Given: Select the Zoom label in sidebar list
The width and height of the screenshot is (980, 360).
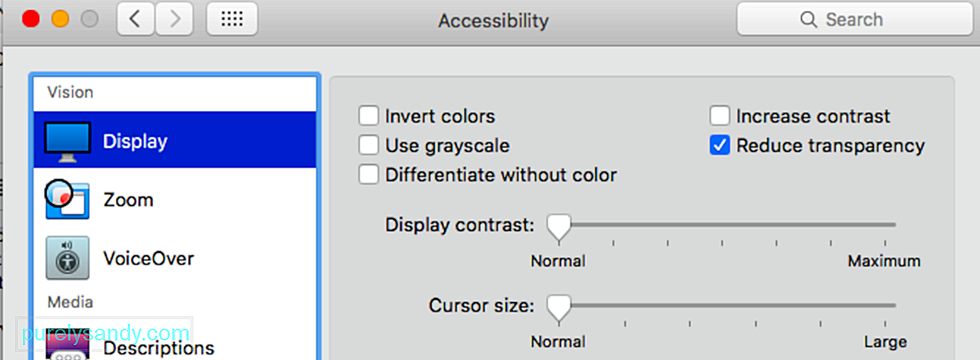Looking at the screenshot, I should coord(128,200).
